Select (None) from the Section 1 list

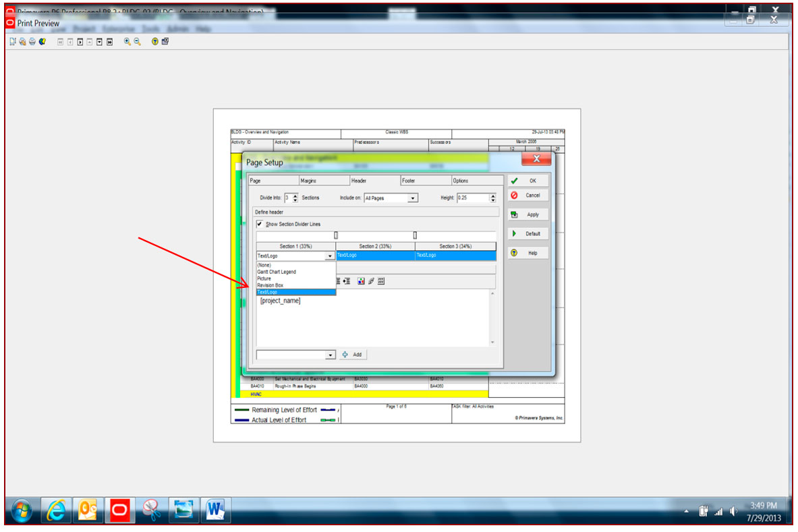tap(295, 265)
